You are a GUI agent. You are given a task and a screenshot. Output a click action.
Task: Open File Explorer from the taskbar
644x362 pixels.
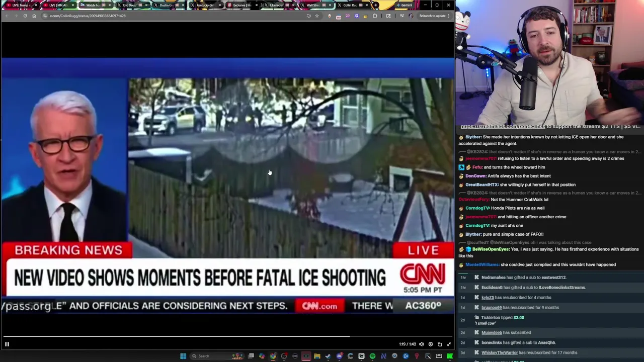coord(317,356)
